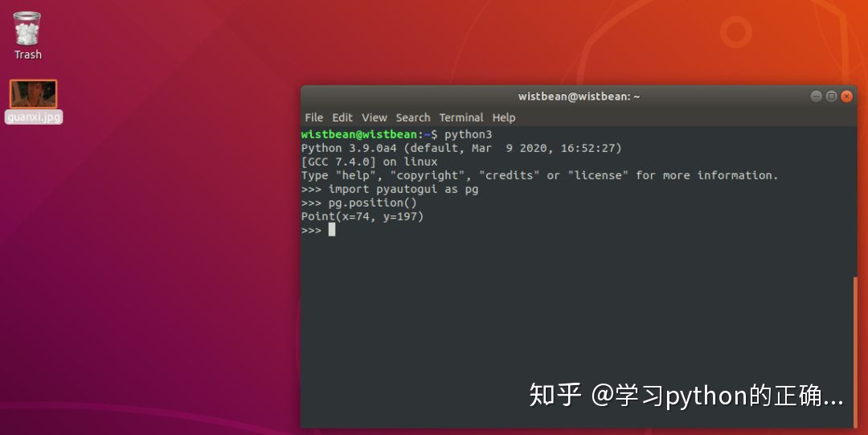The image size is (868, 435).
Task: Click the guanxi.jpg file name label
Action: click(x=34, y=117)
